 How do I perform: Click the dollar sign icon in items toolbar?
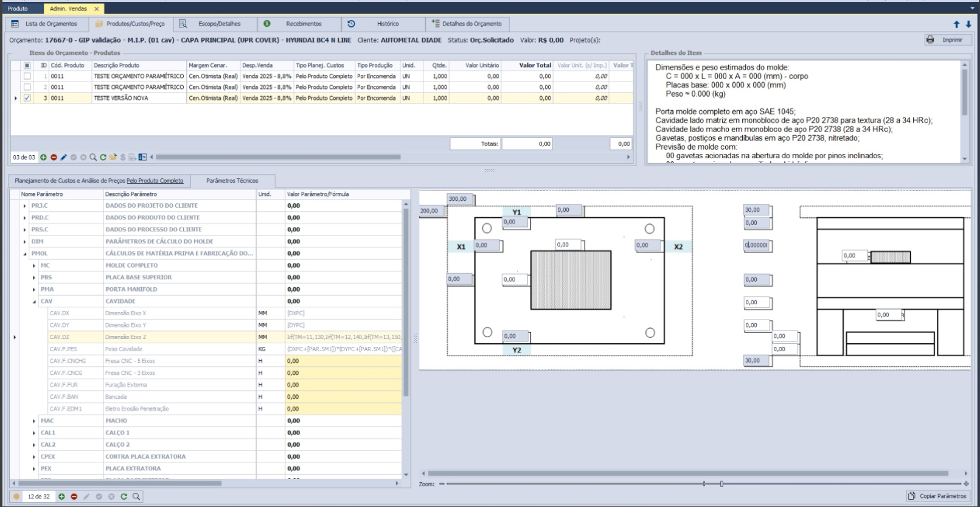[122, 157]
